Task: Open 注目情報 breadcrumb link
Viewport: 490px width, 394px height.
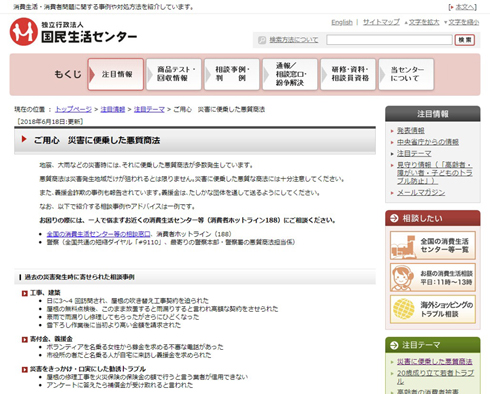Action: point(113,109)
